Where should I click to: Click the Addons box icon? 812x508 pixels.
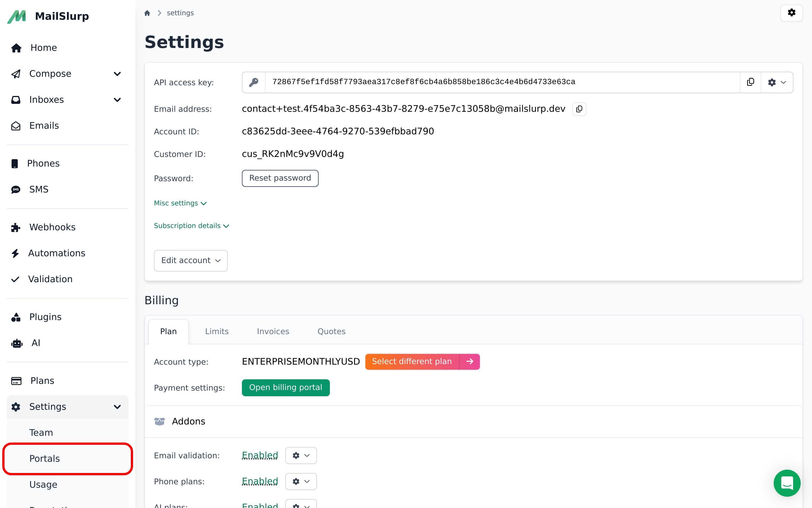point(159,421)
